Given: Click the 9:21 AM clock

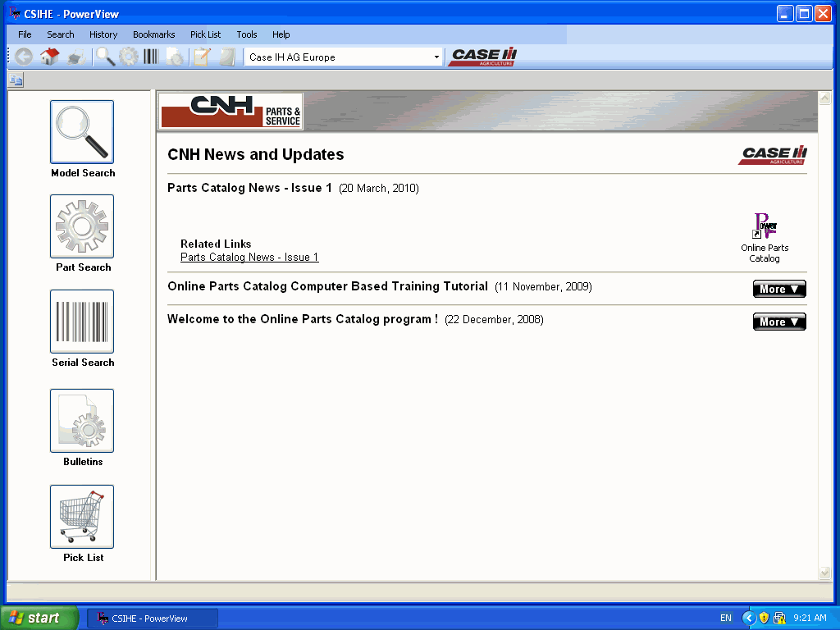Looking at the screenshot, I should tap(810, 618).
